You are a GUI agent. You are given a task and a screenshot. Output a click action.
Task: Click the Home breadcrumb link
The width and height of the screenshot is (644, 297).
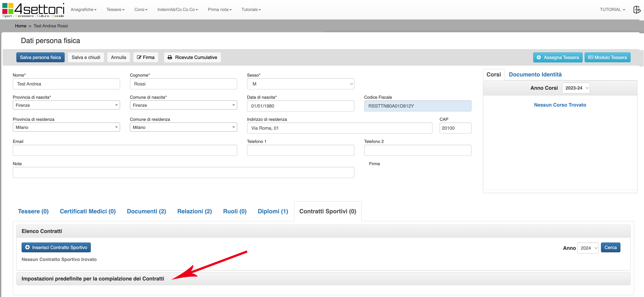point(20,26)
